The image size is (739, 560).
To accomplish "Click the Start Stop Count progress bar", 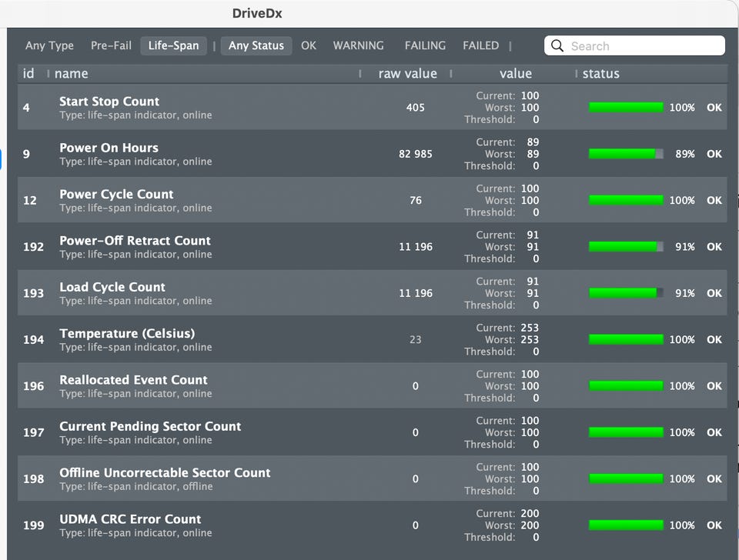I will point(626,108).
